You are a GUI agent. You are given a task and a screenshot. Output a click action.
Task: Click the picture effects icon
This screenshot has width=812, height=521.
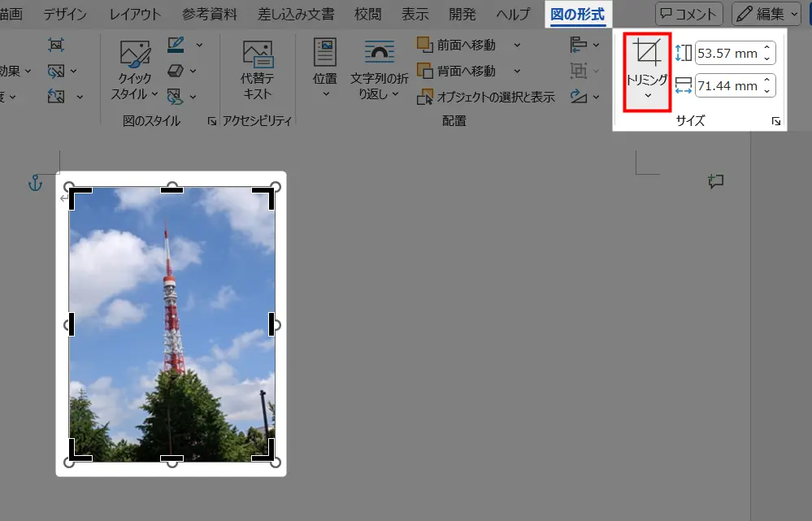pos(176,71)
